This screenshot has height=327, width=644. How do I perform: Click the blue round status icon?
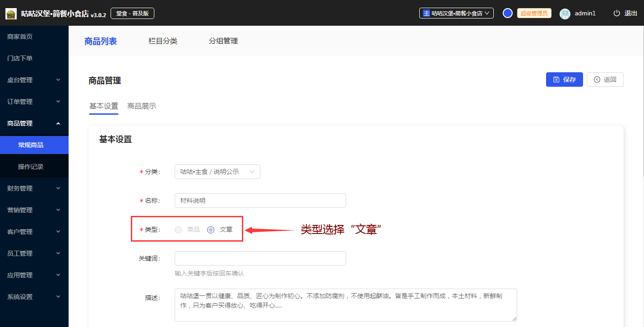pyautogui.click(x=508, y=13)
